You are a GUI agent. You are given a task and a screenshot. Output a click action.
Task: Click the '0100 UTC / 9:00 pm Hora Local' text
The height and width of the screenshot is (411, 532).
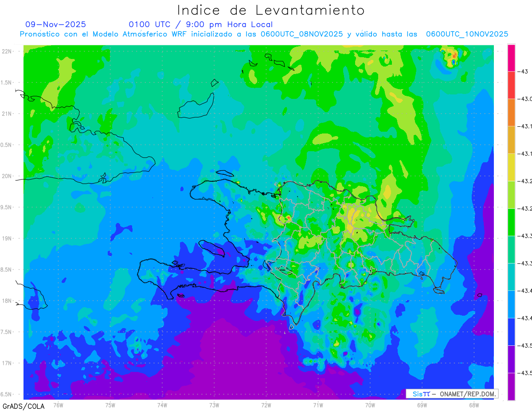[x=201, y=24]
